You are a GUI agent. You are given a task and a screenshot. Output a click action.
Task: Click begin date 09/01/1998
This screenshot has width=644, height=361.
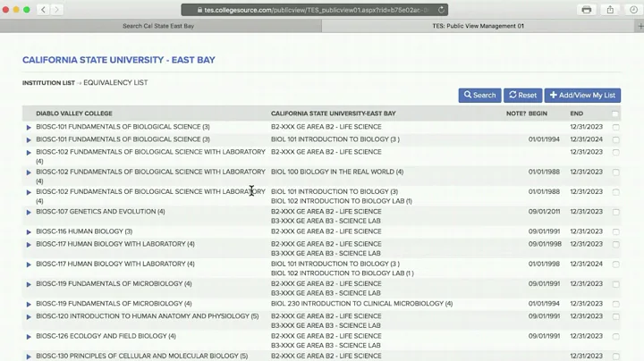(x=545, y=244)
